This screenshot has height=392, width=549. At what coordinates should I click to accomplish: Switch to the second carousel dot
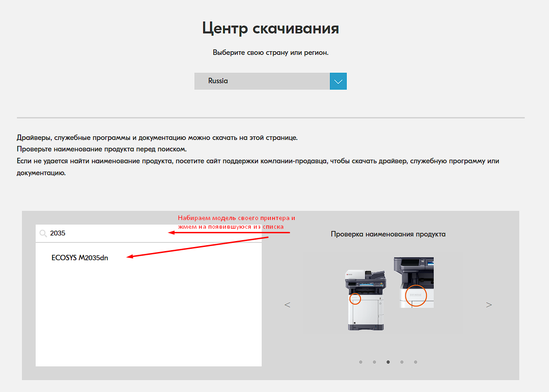coord(374,362)
